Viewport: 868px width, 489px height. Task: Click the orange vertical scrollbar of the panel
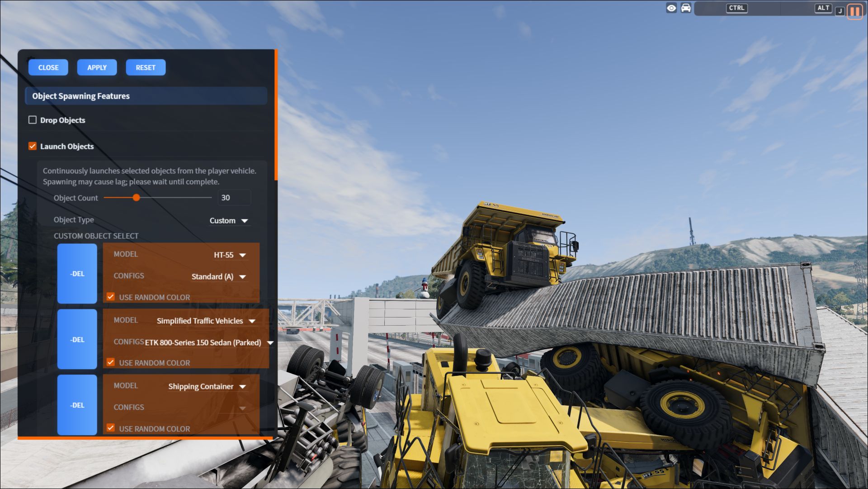[x=276, y=115]
